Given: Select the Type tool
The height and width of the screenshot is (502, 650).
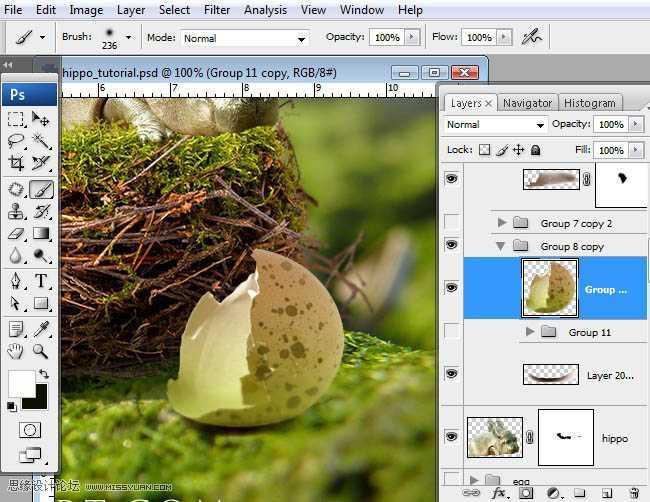Looking at the screenshot, I should click(41, 281).
